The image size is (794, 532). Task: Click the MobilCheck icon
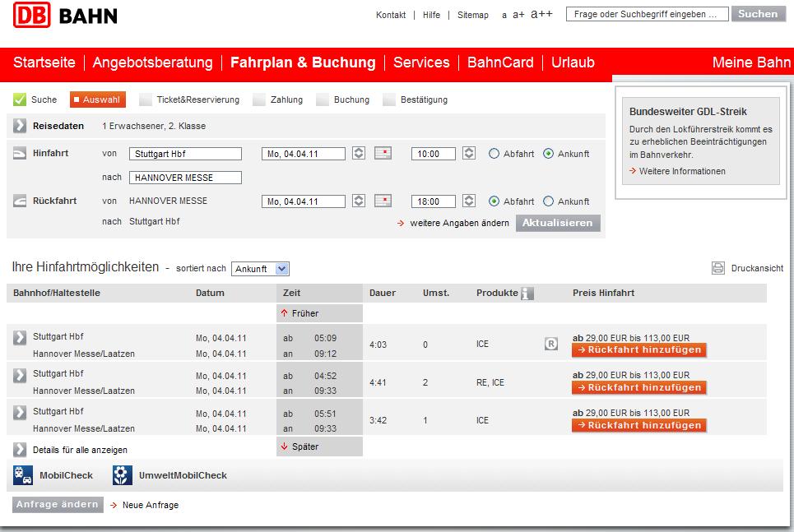point(23,475)
